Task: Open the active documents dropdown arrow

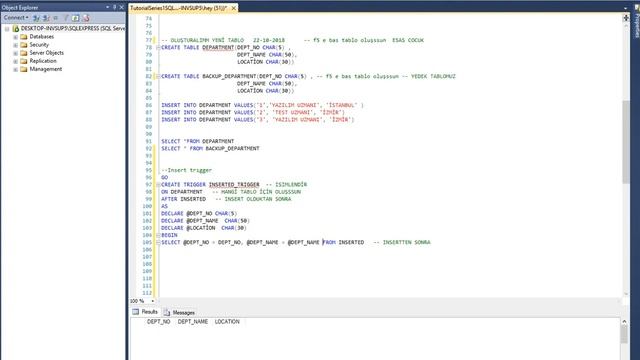Action: [x=625, y=8]
